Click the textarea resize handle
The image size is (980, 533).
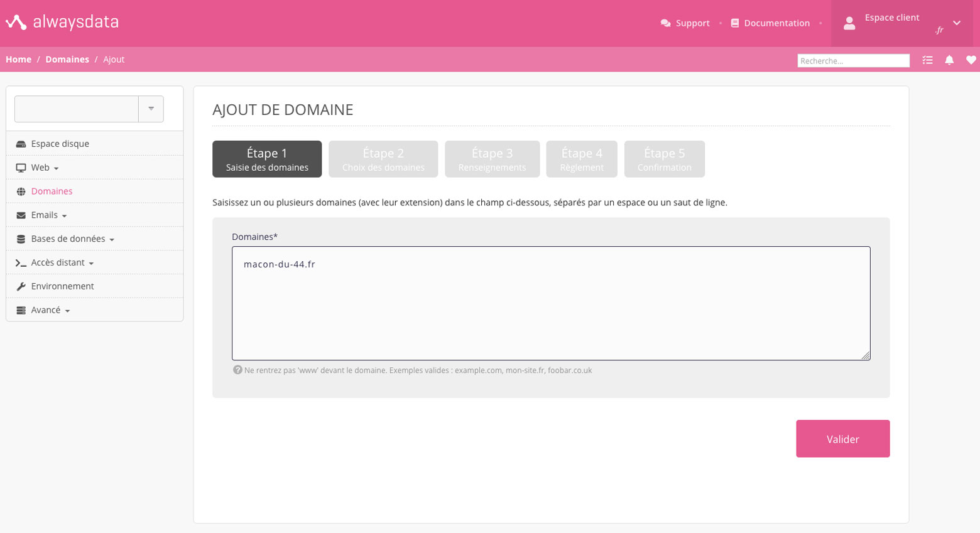866,356
